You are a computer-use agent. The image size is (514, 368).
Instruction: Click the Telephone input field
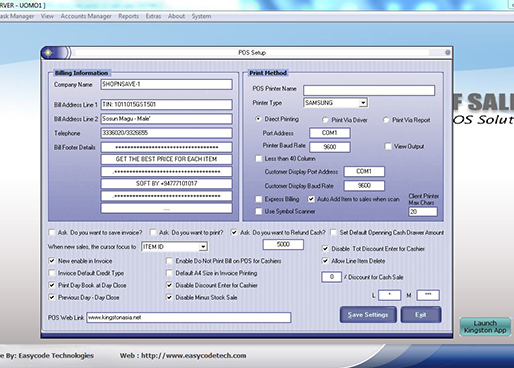166,133
